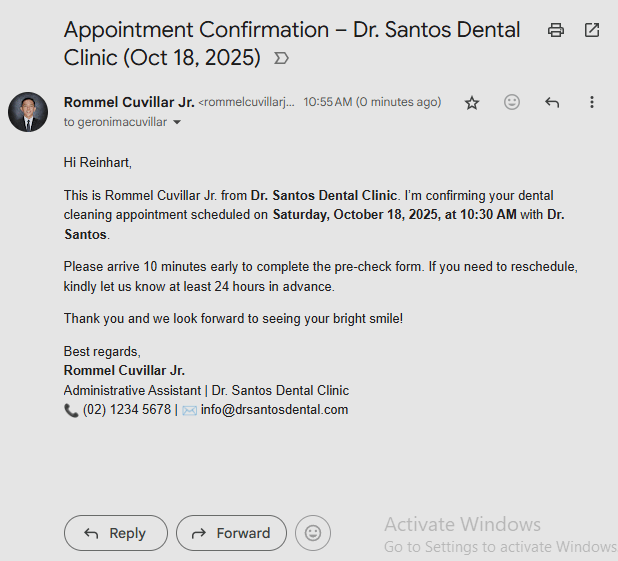Star this email from Rommel
618x561 pixels.
tap(472, 102)
